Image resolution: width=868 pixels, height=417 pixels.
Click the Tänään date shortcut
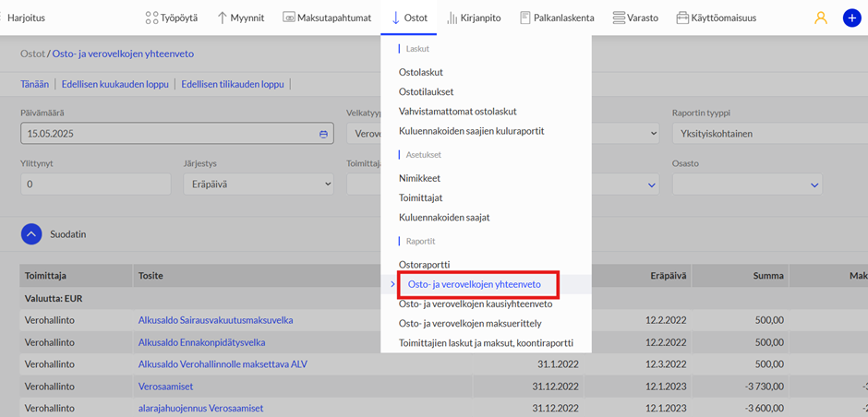pos(34,84)
